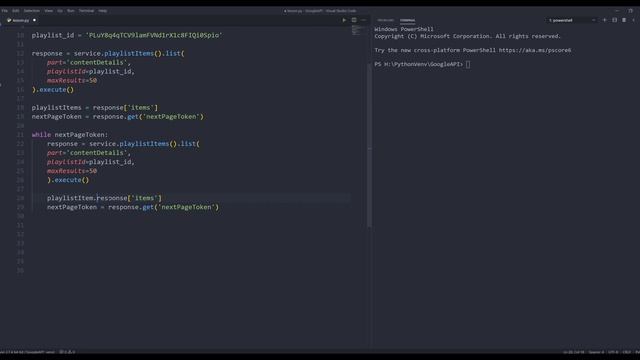This screenshot has width=640, height=360.
Task: Open the Run menu
Action: (71, 11)
